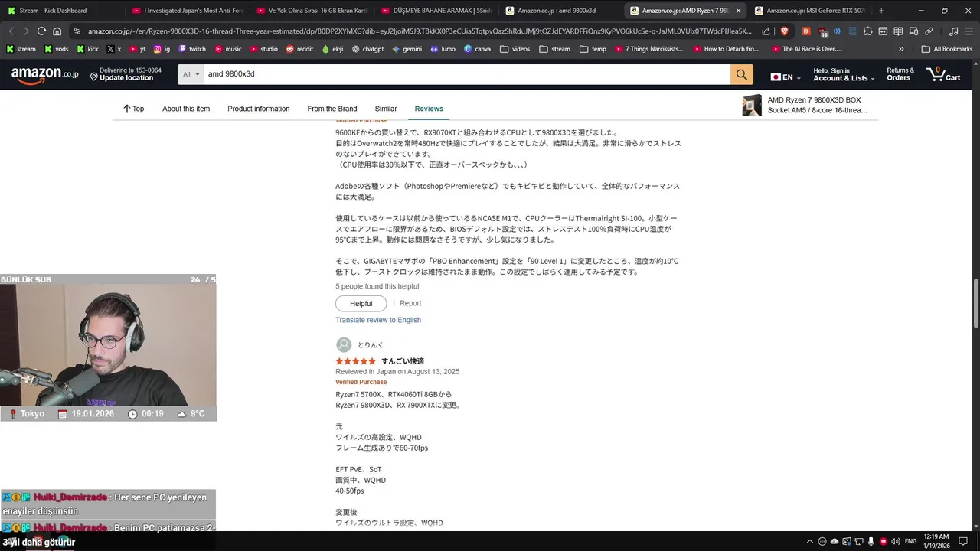Navigate back in browser history
Screen dimensions: 980x551
(x=11, y=31)
